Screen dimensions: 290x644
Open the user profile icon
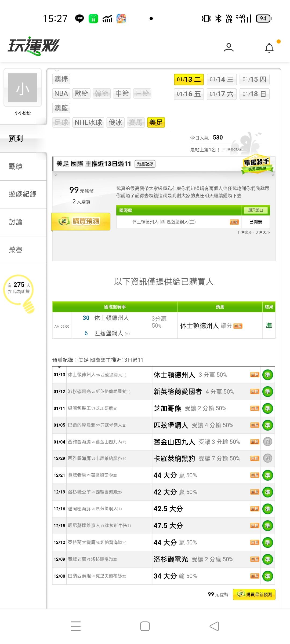click(x=229, y=47)
